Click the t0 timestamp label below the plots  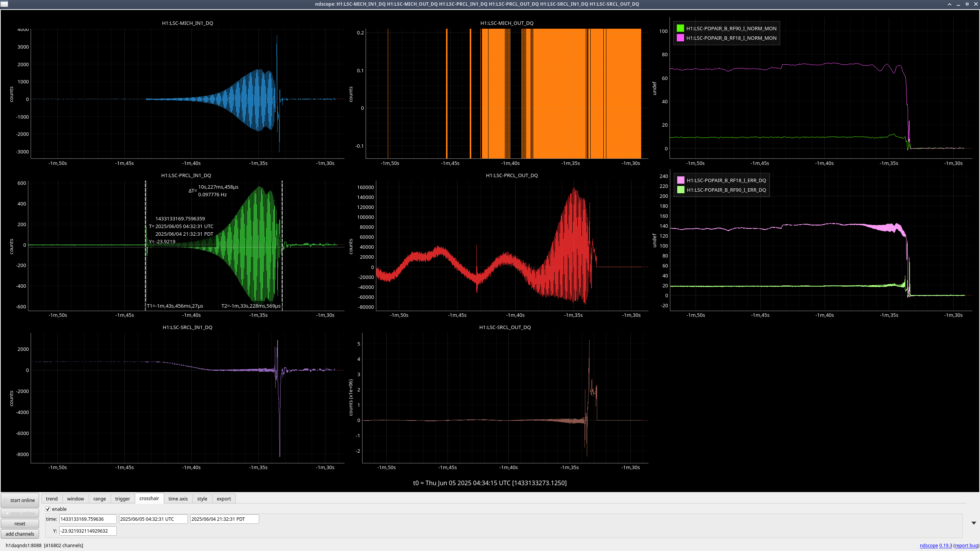point(490,483)
